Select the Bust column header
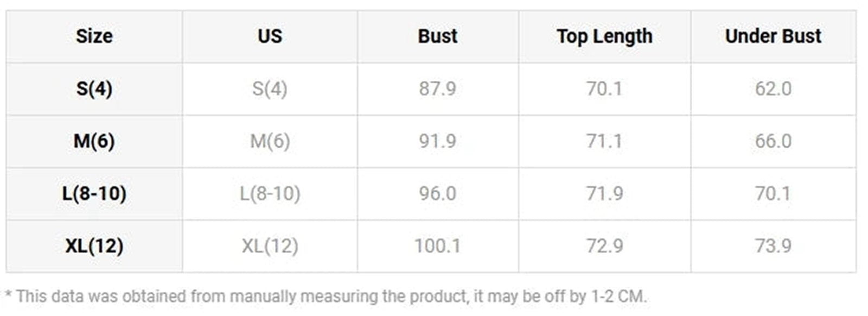This screenshot has height=316, width=868. [437, 36]
